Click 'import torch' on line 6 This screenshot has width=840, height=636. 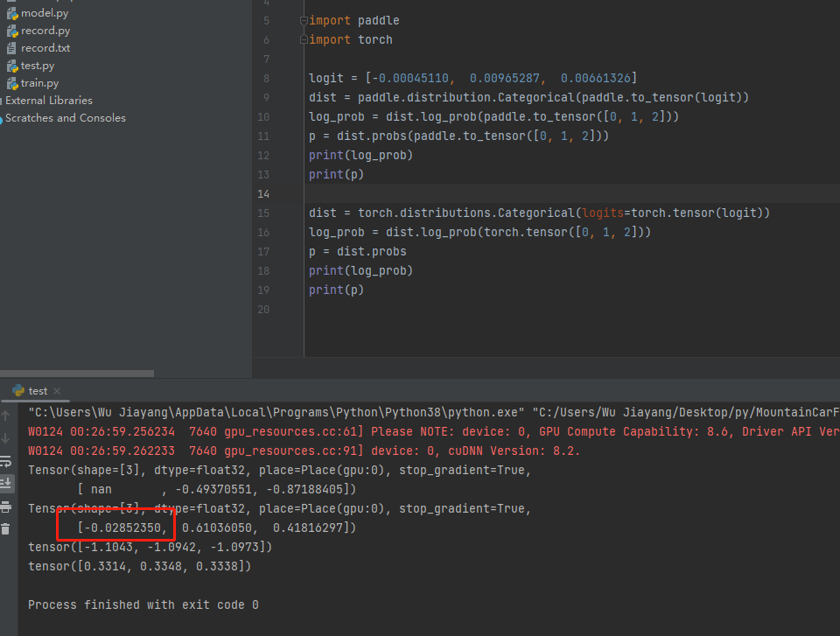pos(351,39)
